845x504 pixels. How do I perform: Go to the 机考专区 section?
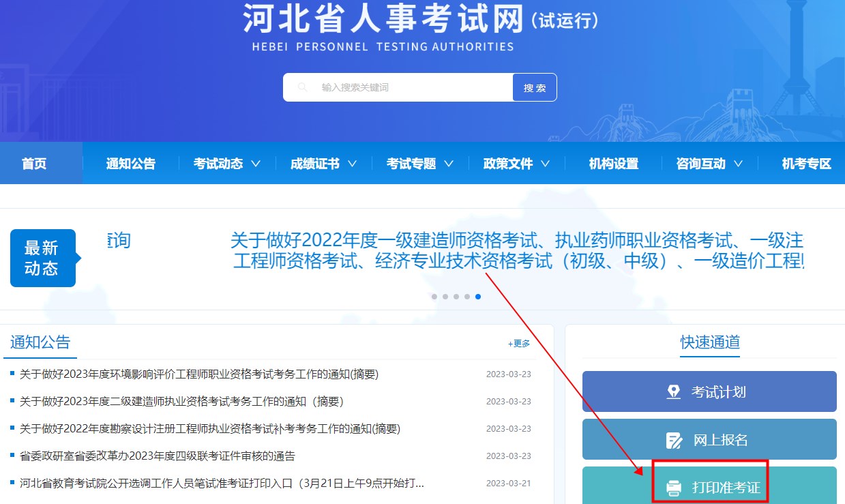805,163
